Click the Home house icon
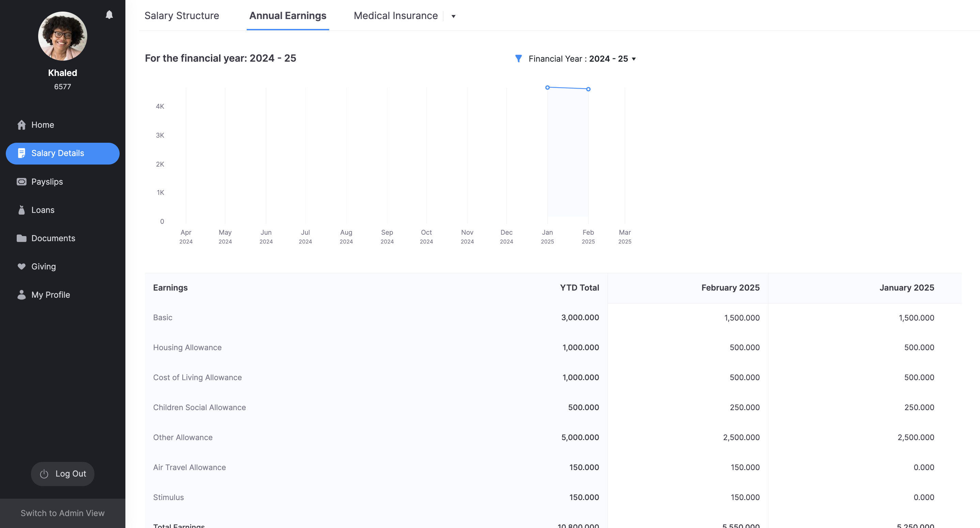This screenshot has width=980, height=528. [x=21, y=125]
